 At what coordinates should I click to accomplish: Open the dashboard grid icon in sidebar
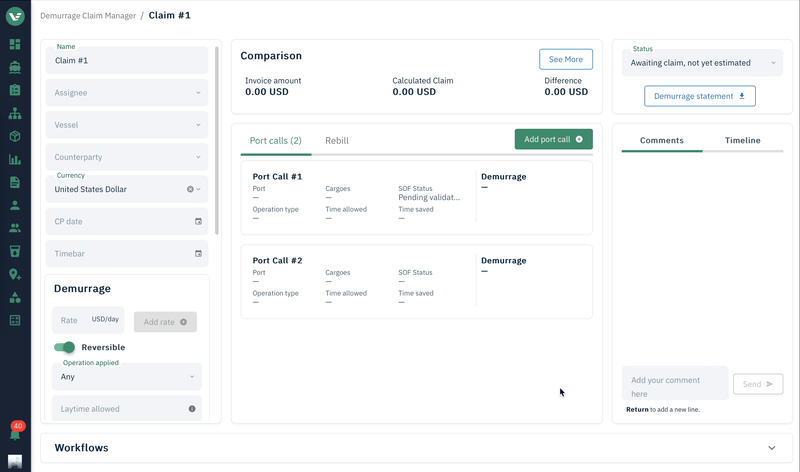tap(15, 44)
